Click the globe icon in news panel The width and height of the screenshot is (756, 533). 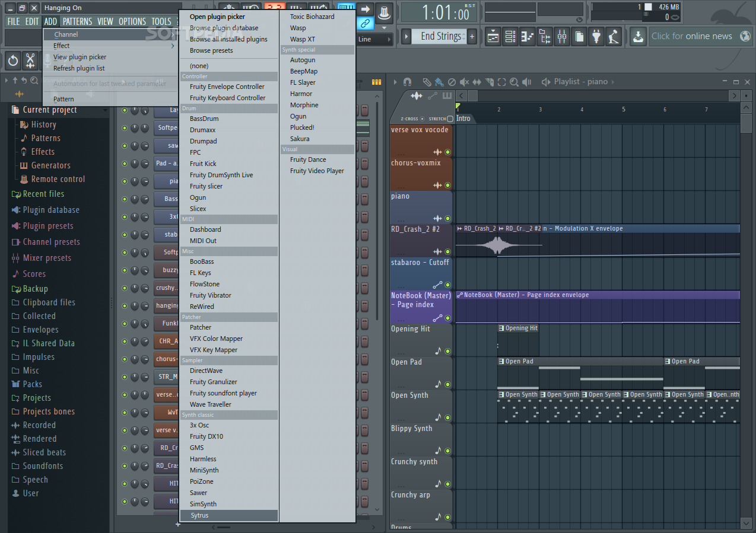point(745,36)
